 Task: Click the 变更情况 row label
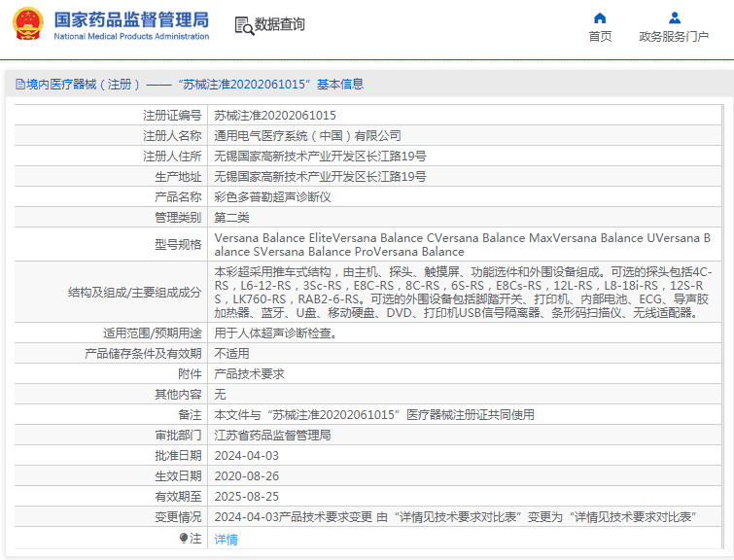tap(178, 517)
